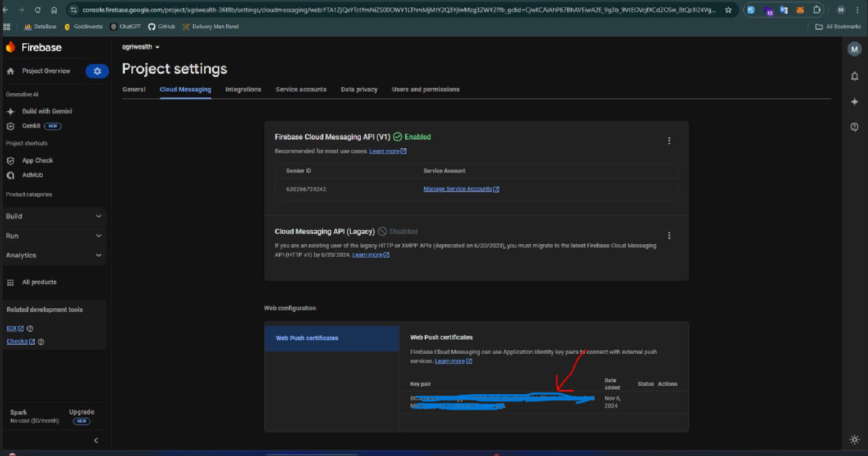Screen dimensions: 868x456
Task: Expand the Build category
Action: pos(54,216)
